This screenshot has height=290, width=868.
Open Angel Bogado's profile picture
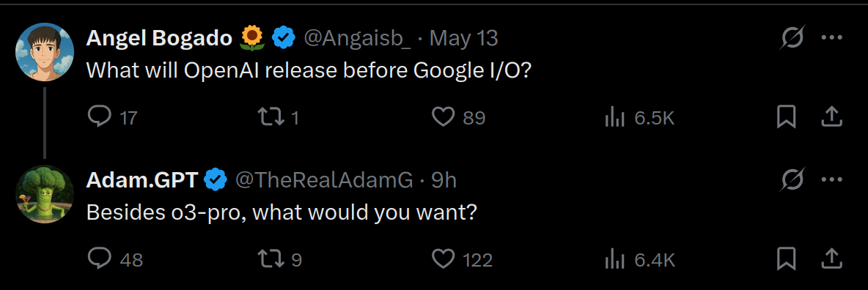[44, 52]
